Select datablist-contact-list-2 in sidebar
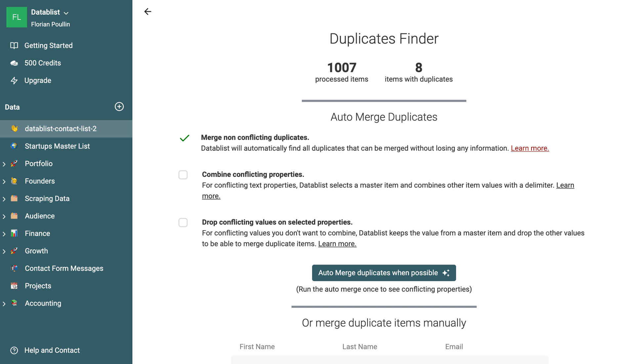635x364 pixels. pyautogui.click(x=61, y=129)
